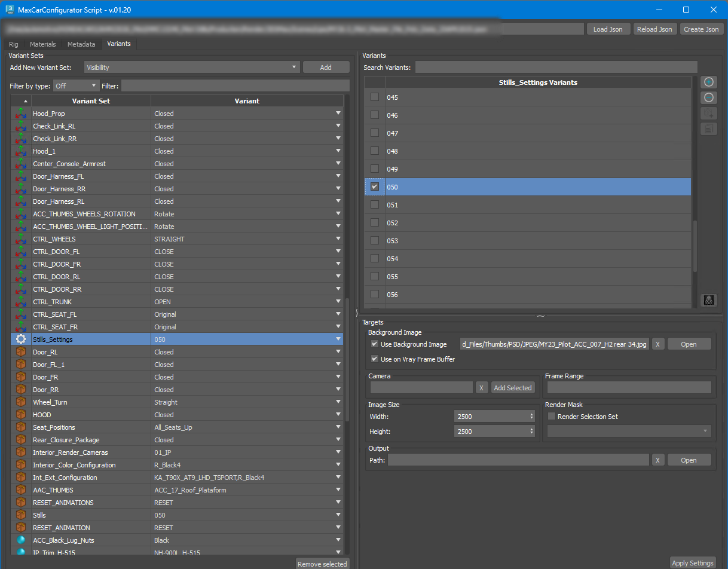Click the transform icon beside Center_Console_Armrest

[21, 164]
